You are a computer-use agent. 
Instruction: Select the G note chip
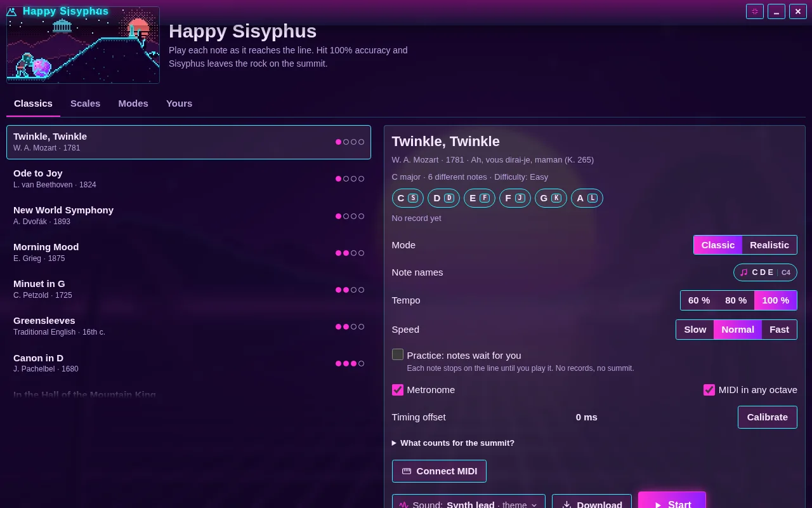551,198
